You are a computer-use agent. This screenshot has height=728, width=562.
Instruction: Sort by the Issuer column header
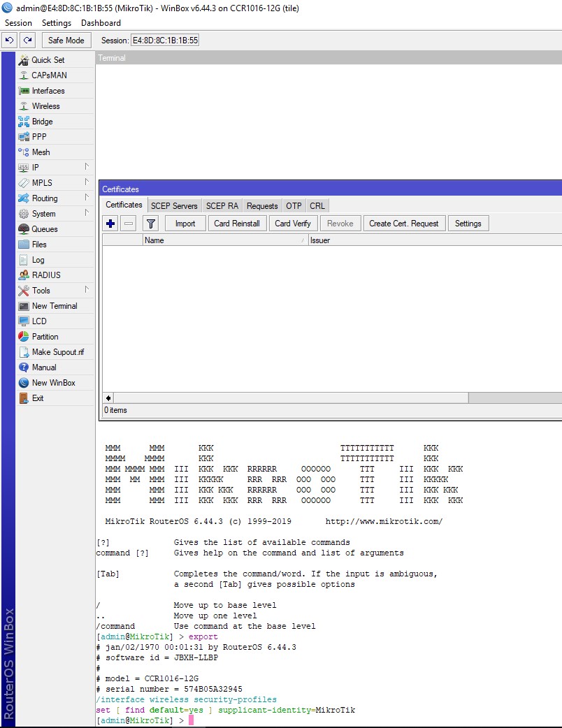435,240
